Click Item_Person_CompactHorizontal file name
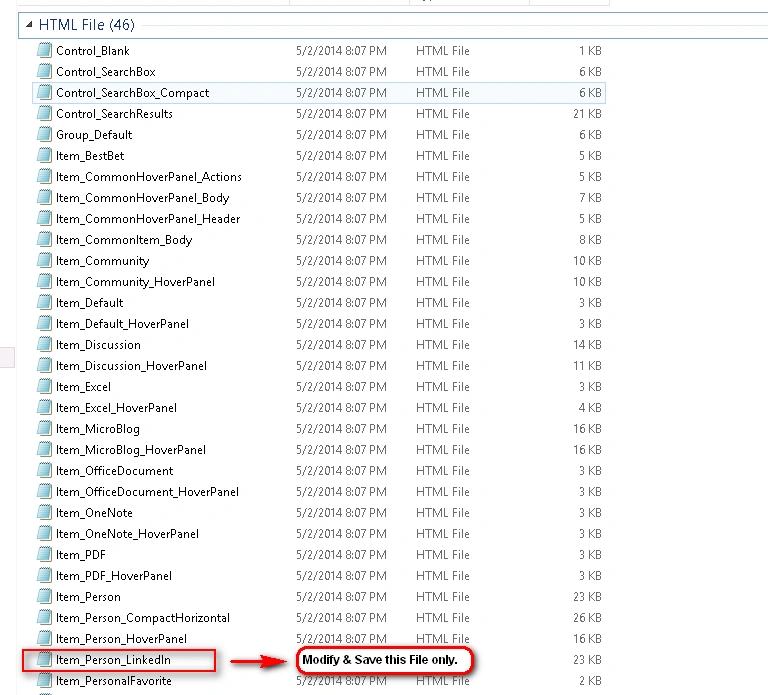The height and width of the screenshot is (695, 768). point(143,618)
